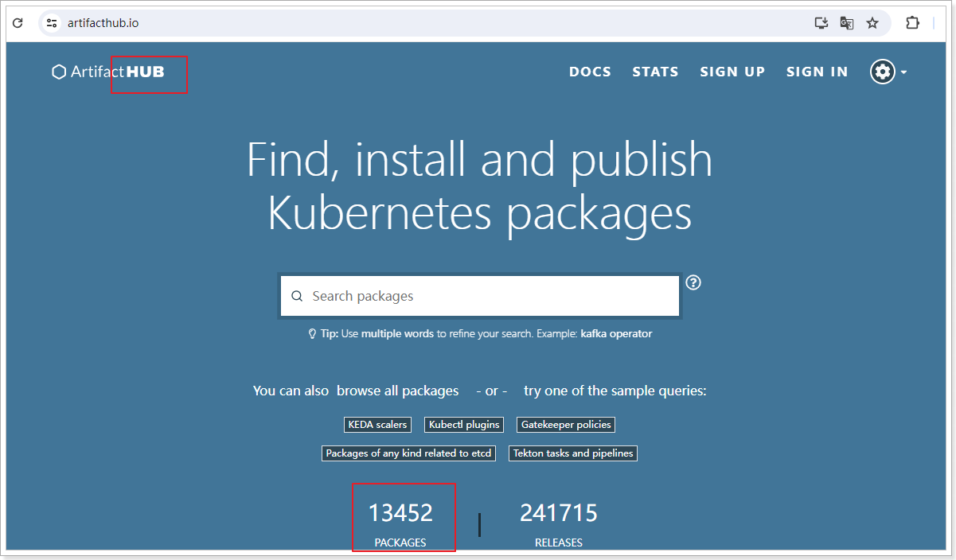The image size is (956, 560).
Task: Go to SIGN UP
Action: [732, 72]
